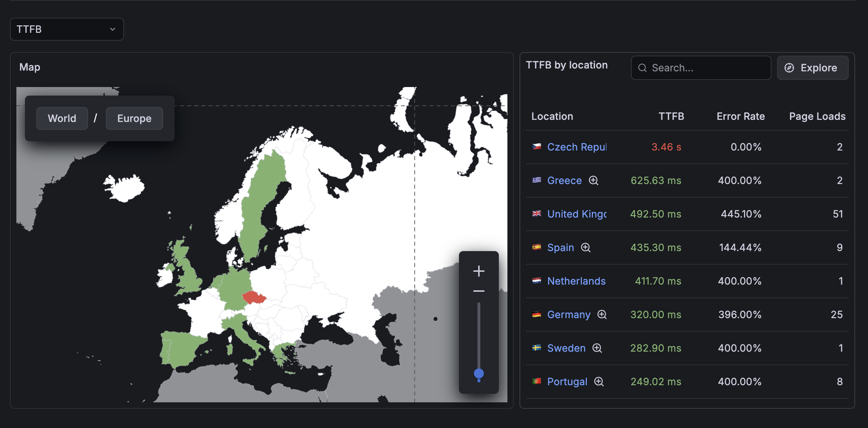Click the United Kingdom flag icon
Image resolution: width=868 pixels, height=428 pixels.
[x=537, y=214]
